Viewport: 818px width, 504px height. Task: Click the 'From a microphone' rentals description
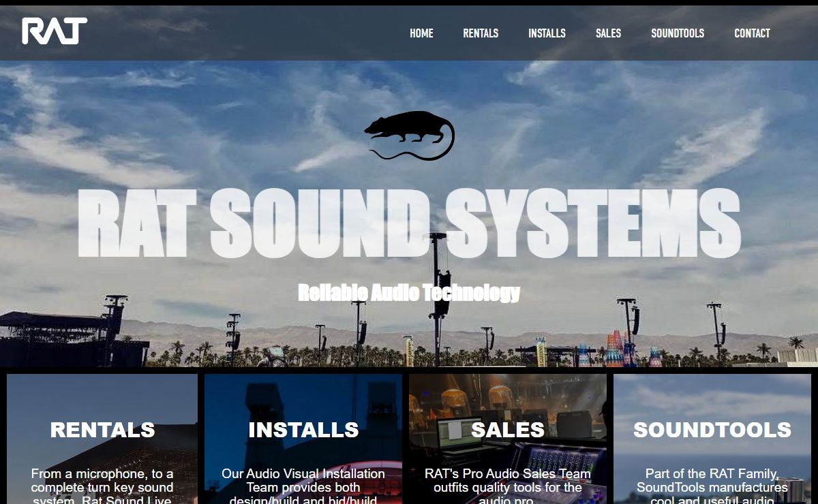click(x=102, y=487)
